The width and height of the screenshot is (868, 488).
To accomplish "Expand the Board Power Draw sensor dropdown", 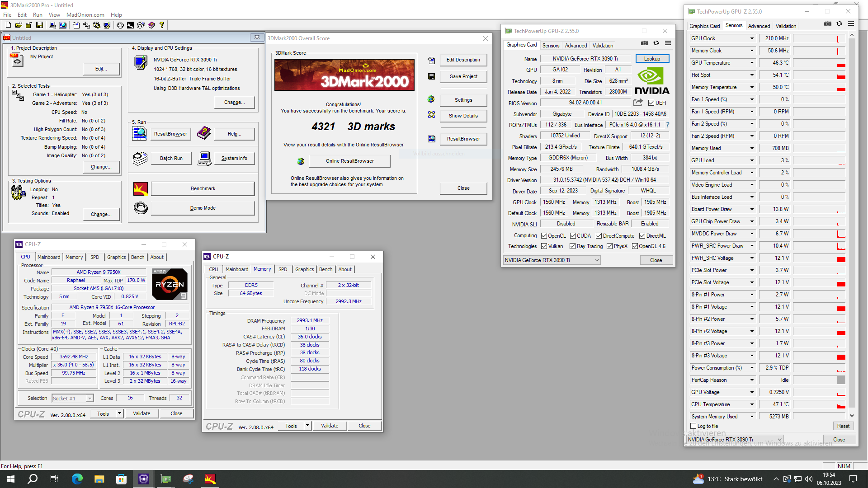I will [752, 209].
